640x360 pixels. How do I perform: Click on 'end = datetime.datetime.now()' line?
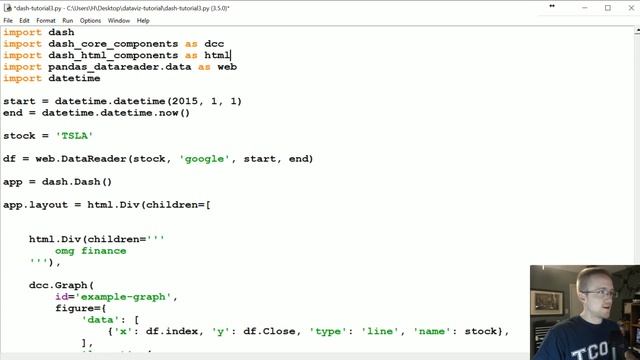point(96,113)
